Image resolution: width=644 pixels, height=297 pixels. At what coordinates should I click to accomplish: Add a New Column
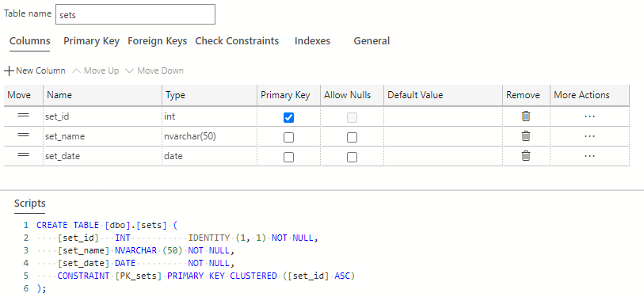(35, 70)
